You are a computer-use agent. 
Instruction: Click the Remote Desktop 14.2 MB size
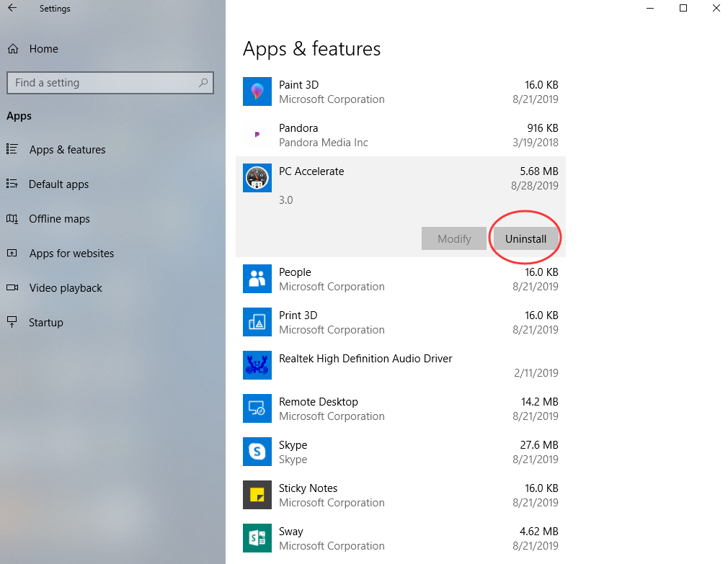(539, 402)
